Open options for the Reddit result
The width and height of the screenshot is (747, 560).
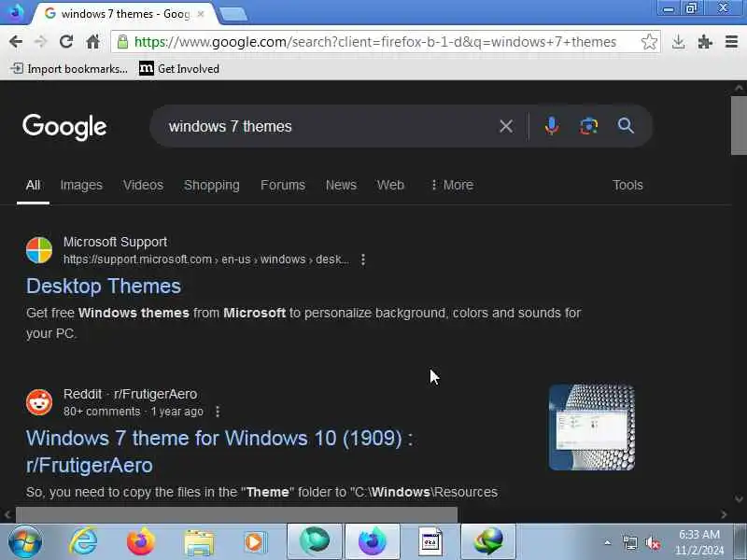click(x=218, y=412)
